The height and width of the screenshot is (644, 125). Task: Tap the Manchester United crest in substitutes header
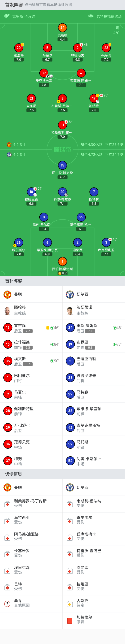point(7,294)
